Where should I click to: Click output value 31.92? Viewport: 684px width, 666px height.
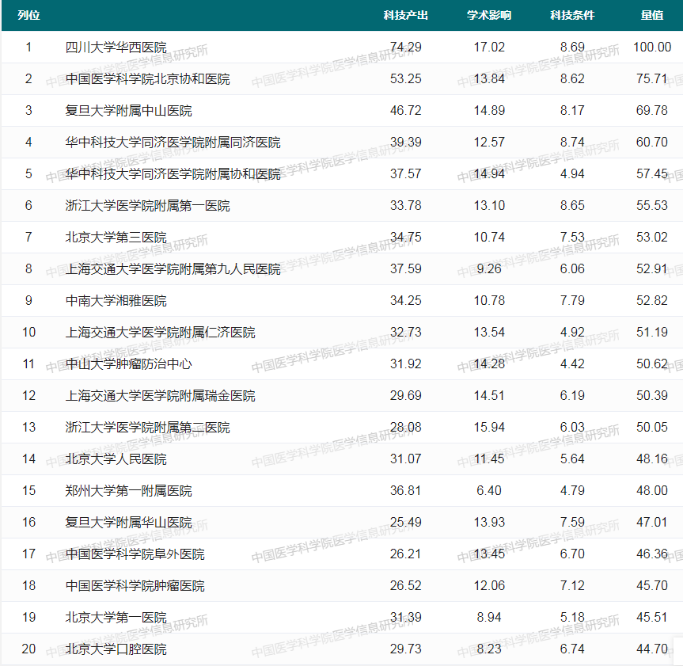pyautogui.click(x=406, y=364)
